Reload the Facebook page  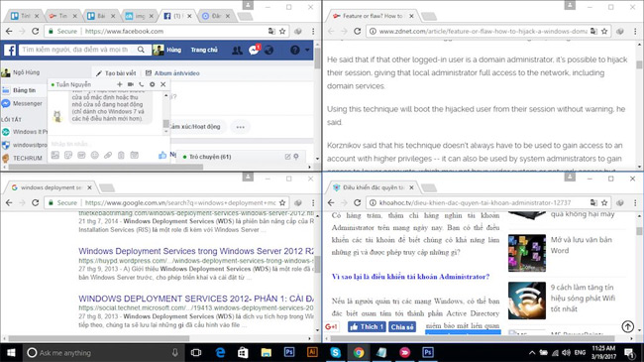[x=36, y=32]
